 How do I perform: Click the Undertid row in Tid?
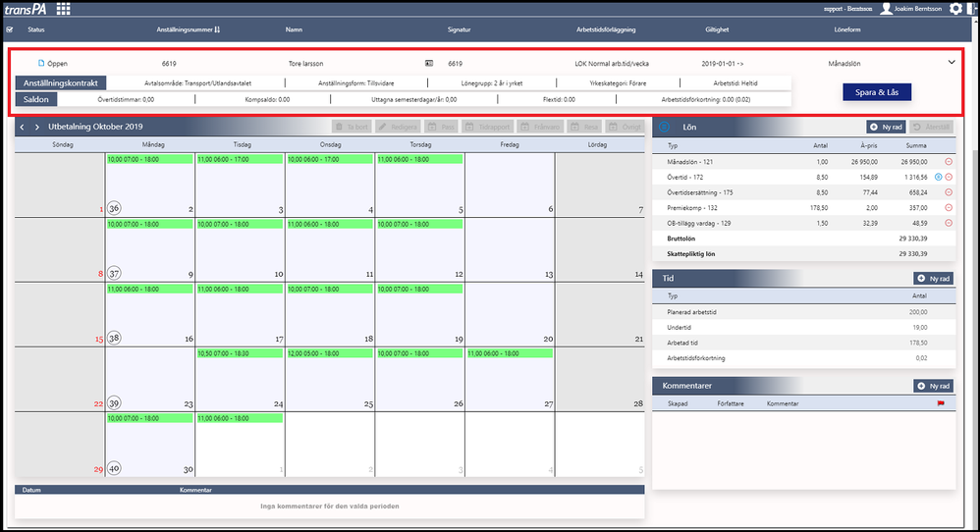pos(804,327)
